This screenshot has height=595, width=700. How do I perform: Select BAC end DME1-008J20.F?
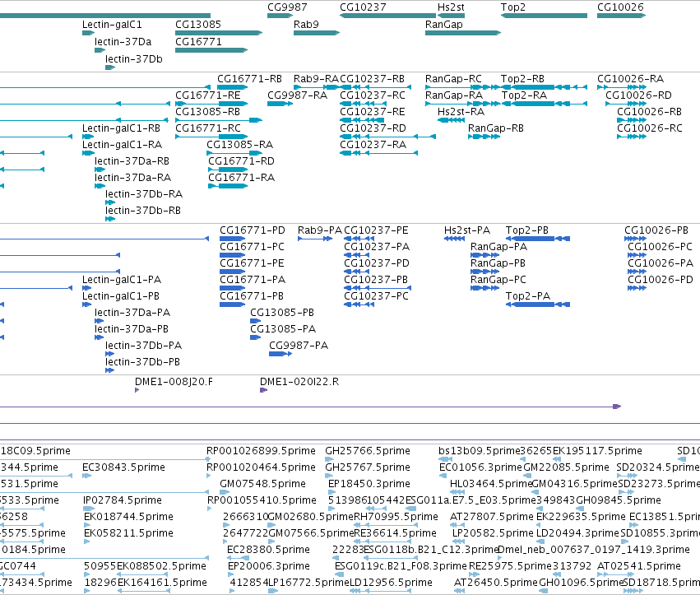(174, 383)
